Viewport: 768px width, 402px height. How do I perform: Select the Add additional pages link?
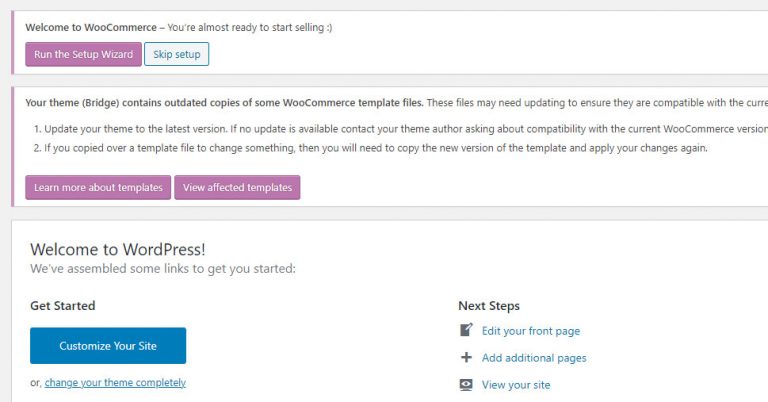coord(534,358)
